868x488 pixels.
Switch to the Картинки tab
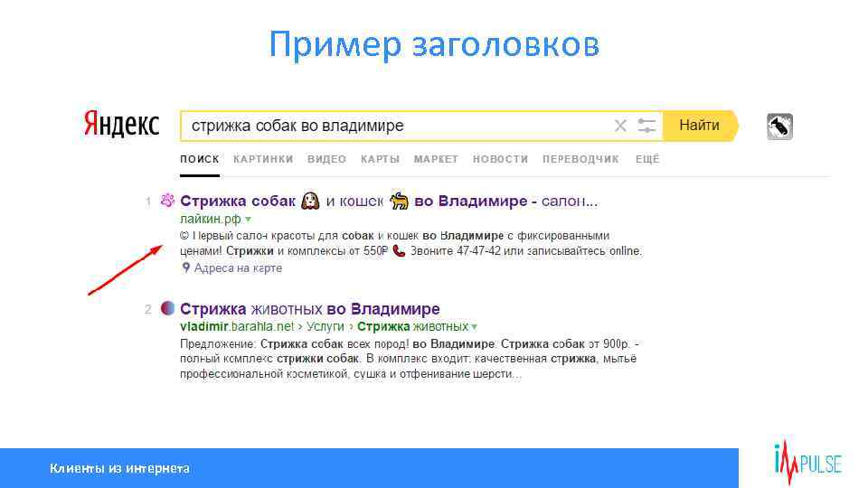click(x=263, y=159)
